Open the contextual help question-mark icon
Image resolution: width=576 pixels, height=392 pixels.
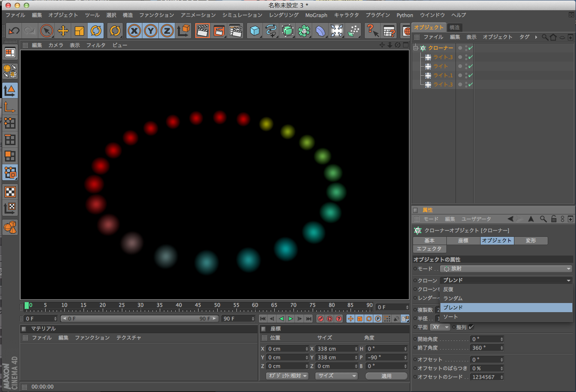click(x=372, y=31)
